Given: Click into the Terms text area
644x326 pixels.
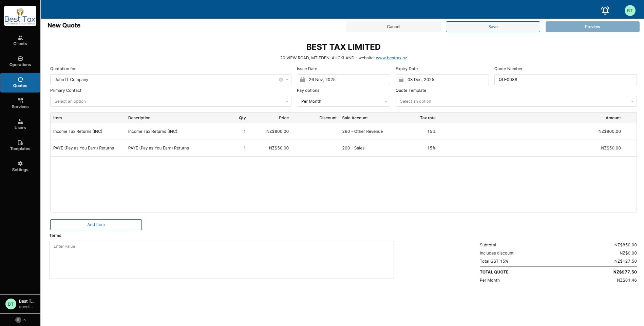Looking at the screenshot, I should coord(221,260).
